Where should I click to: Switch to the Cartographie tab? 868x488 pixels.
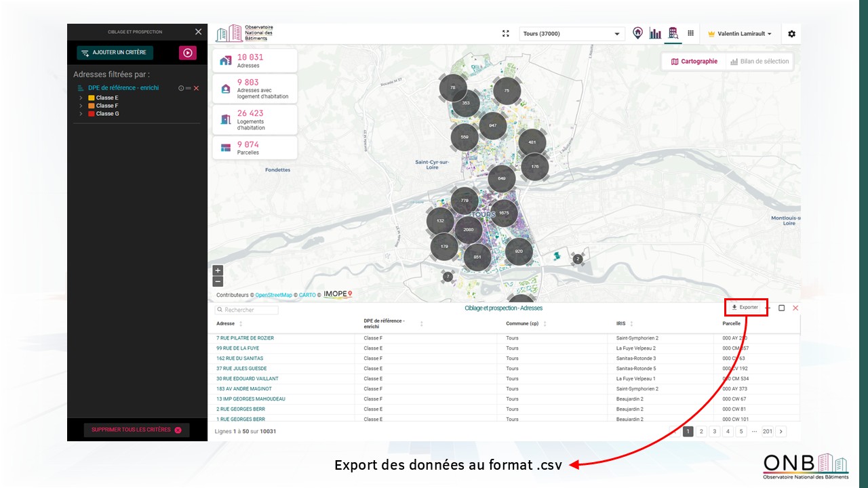pyautogui.click(x=694, y=62)
